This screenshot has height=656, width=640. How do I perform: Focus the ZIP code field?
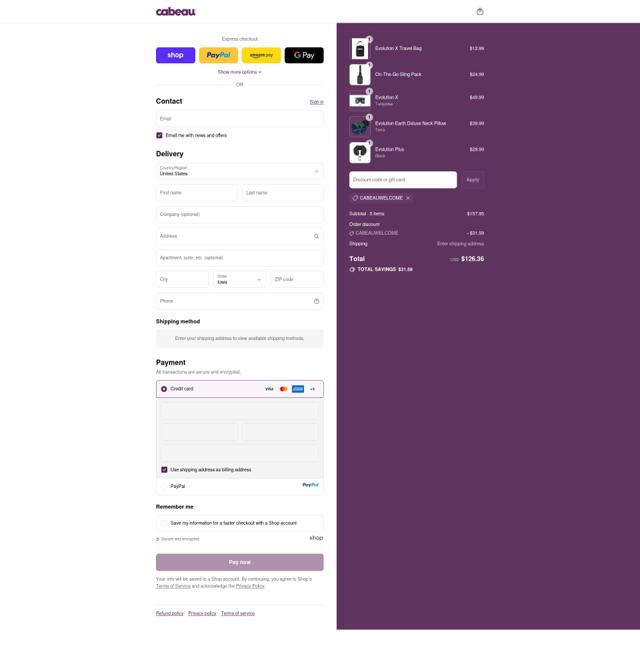click(297, 279)
